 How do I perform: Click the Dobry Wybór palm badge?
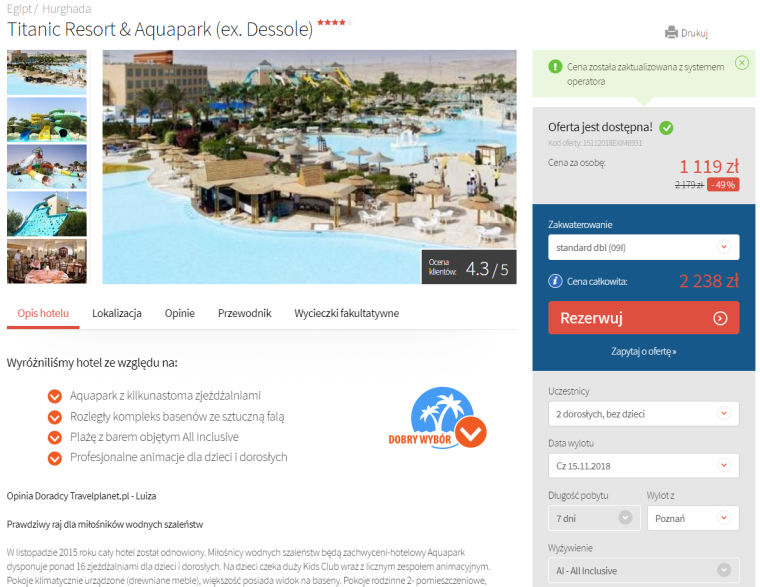point(438,418)
